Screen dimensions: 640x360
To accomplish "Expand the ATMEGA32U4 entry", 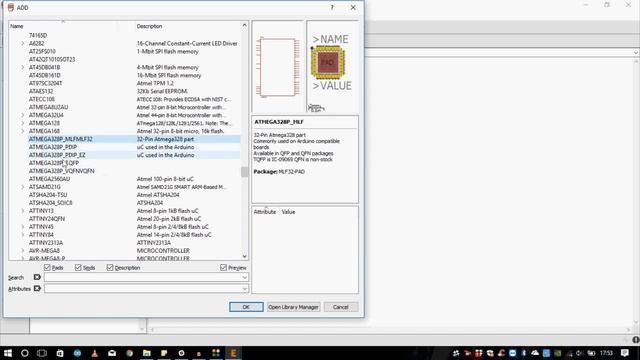I will click(x=23, y=115).
